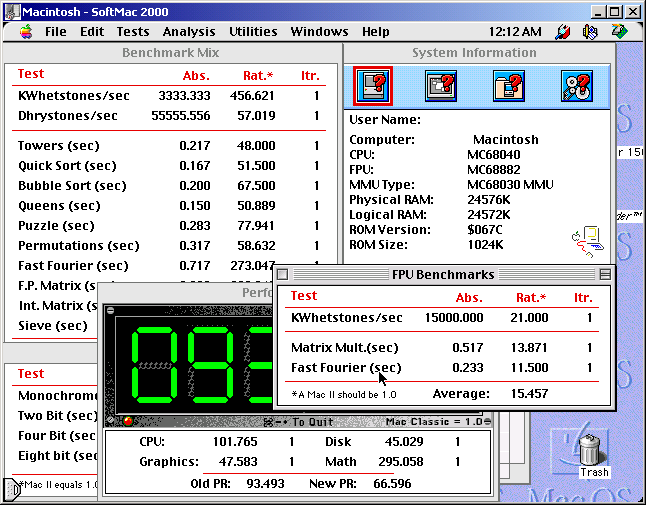The width and height of the screenshot is (646, 505).
Task: Click the FPU Benchmarks title bar
Action: point(443,274)
